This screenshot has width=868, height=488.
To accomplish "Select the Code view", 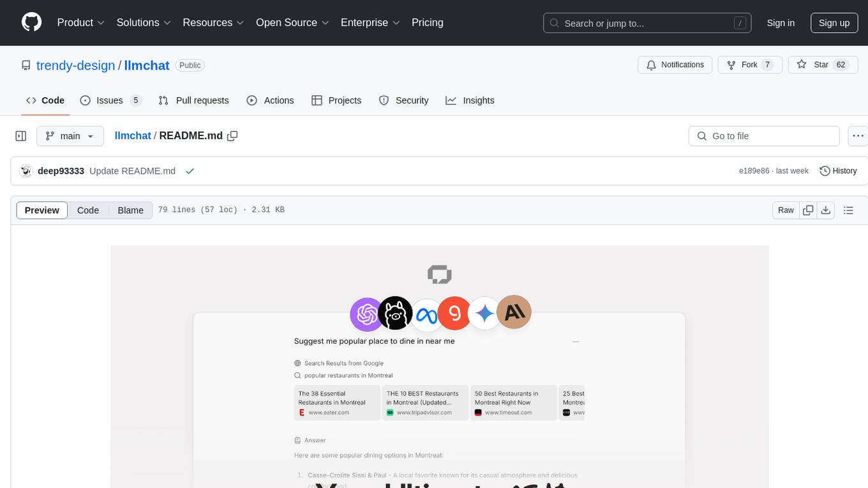I will tap(88, 210).
